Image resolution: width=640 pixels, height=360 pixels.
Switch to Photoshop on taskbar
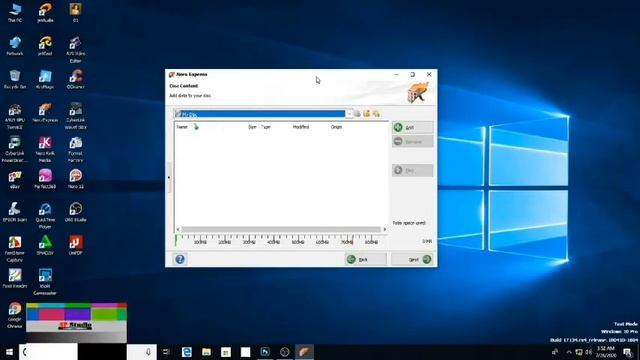pos(265,352)
